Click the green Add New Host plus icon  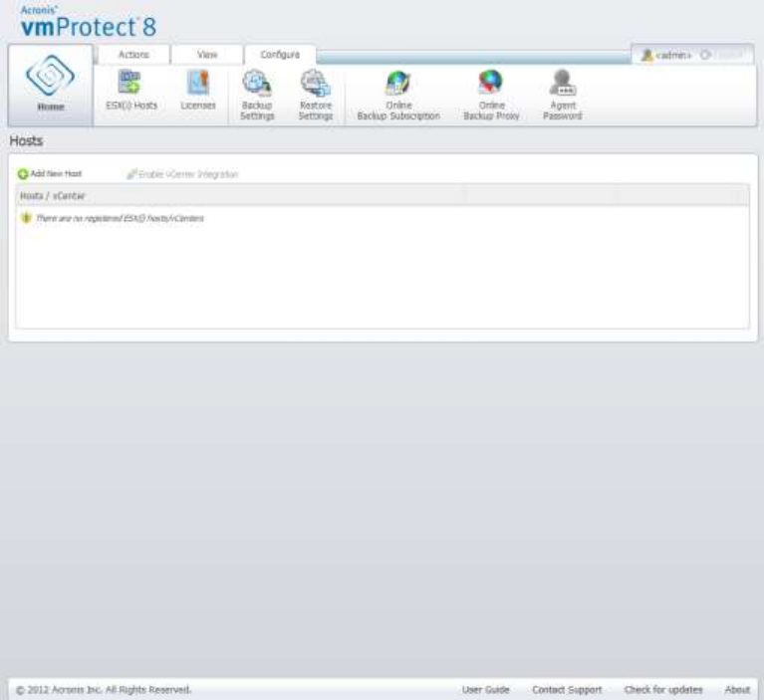[x=23, y=174]
